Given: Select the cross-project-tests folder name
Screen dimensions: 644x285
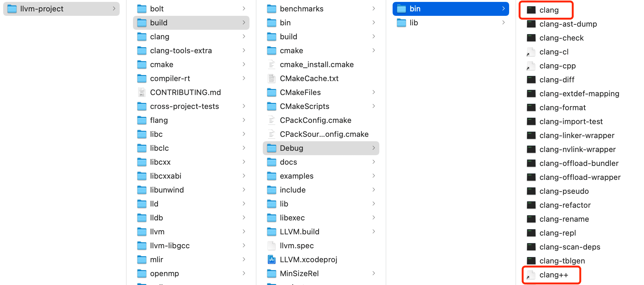Looking at the screenshot, I should coord(185,106).
